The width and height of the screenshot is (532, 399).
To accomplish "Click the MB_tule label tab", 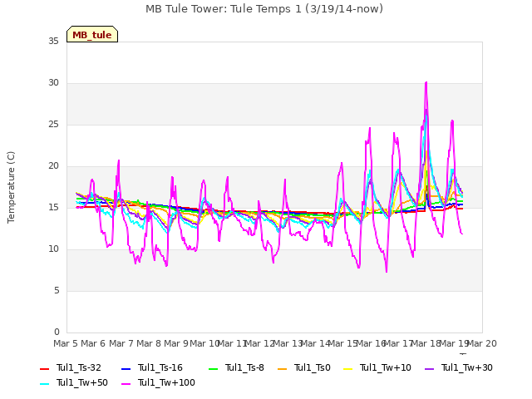I will click(x=92, y=34).
